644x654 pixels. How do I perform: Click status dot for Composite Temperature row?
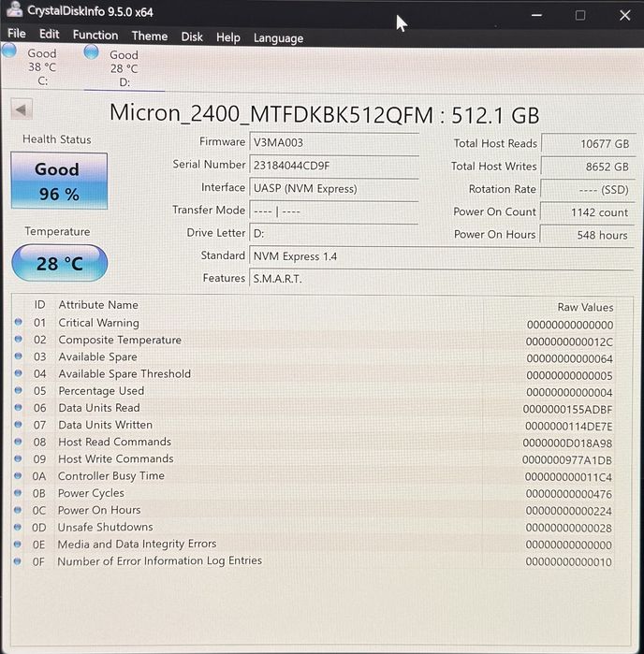[x=19, y=339]
